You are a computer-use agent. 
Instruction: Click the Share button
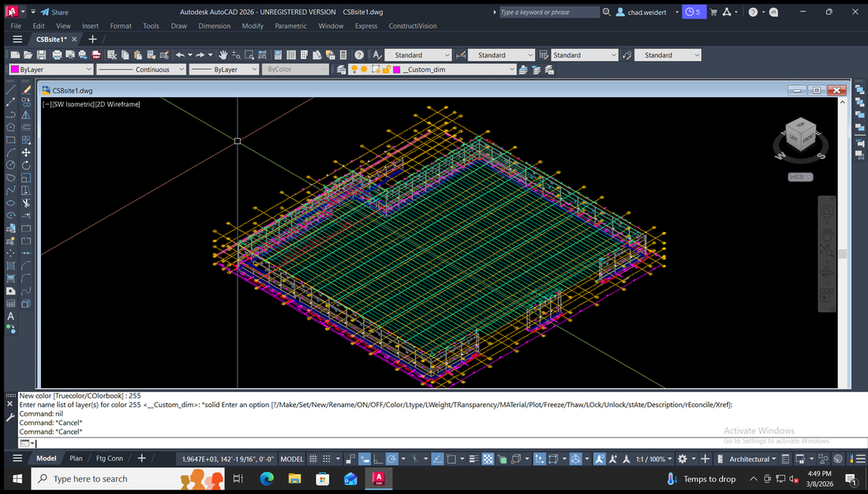(54, 12)
